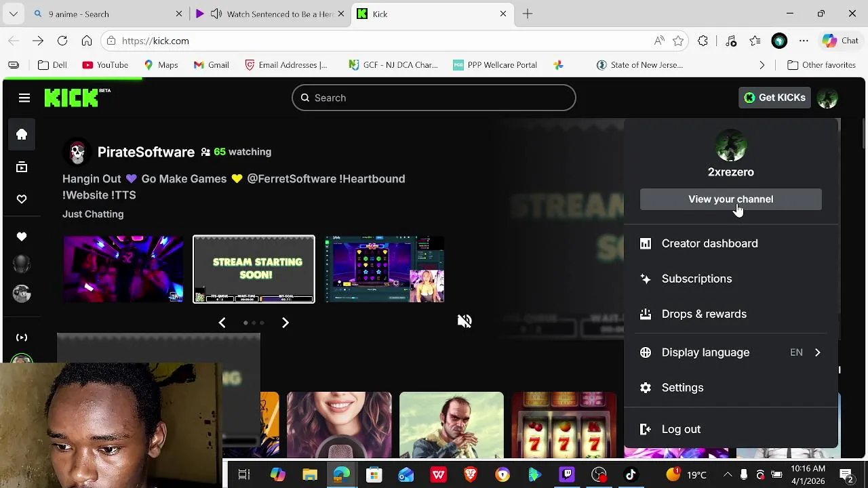
Task: Click the sidebar expand brackets icon
Action: point(22,337)
